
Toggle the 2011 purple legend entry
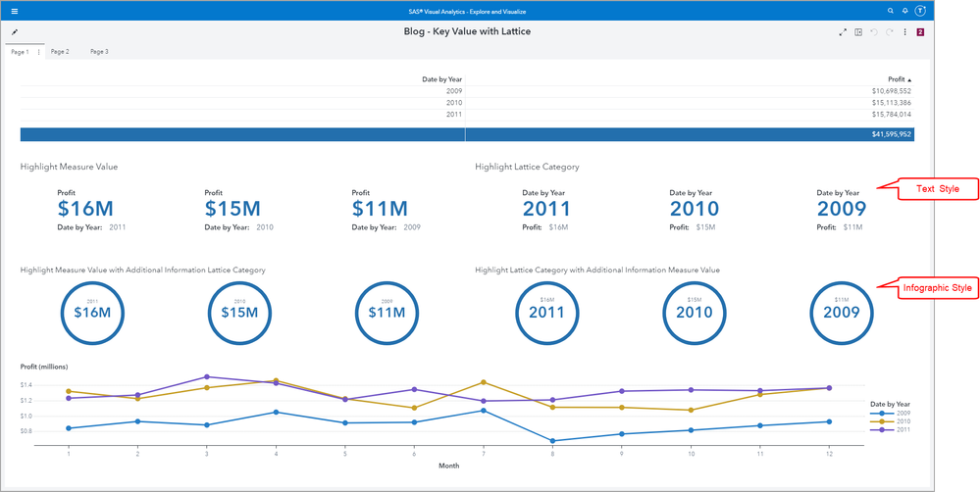pos(886,429)
